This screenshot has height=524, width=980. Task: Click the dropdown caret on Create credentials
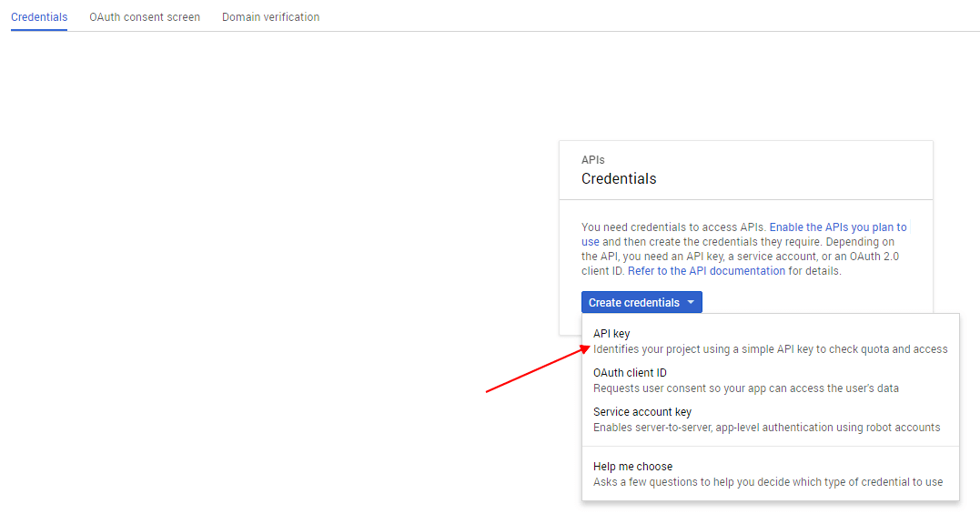tap(691, 302)
